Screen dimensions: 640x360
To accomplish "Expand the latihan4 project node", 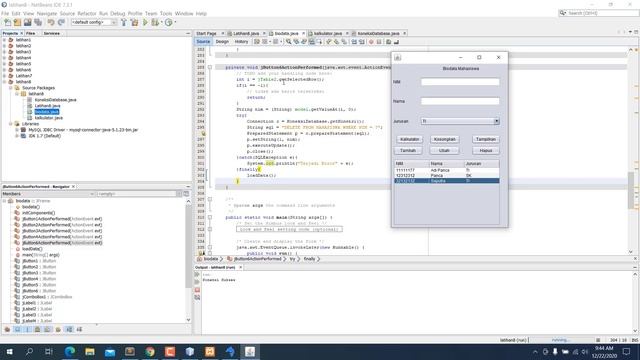I will 4,58.
